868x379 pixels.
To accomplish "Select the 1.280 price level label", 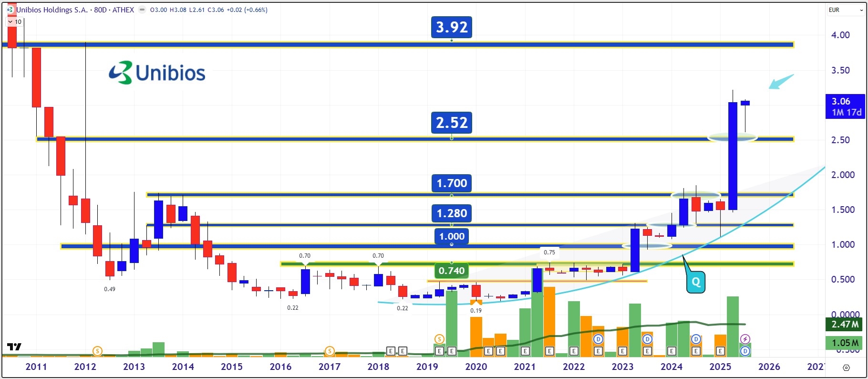I will pos(452,213).
